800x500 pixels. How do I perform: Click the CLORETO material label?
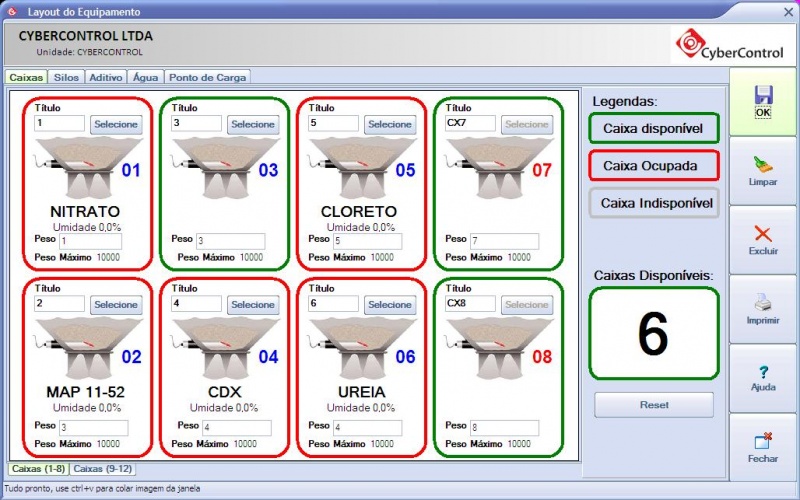(359, 211)
